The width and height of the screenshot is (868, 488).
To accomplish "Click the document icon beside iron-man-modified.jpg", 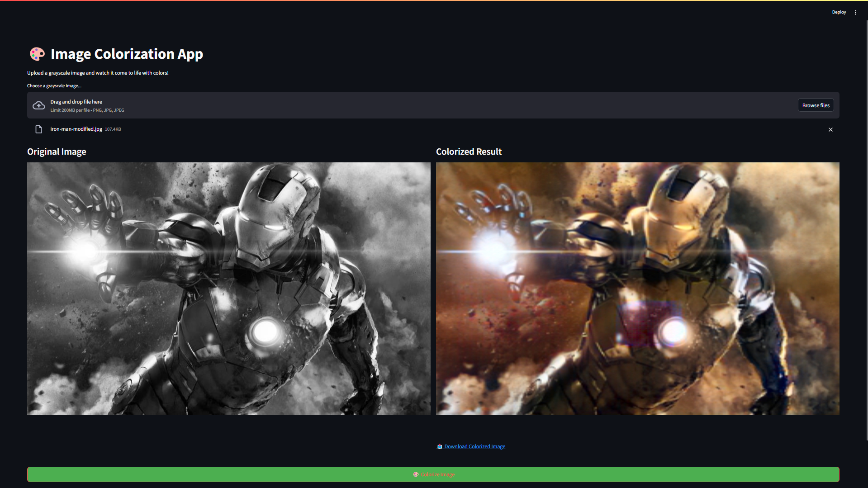I will (39, 129).
